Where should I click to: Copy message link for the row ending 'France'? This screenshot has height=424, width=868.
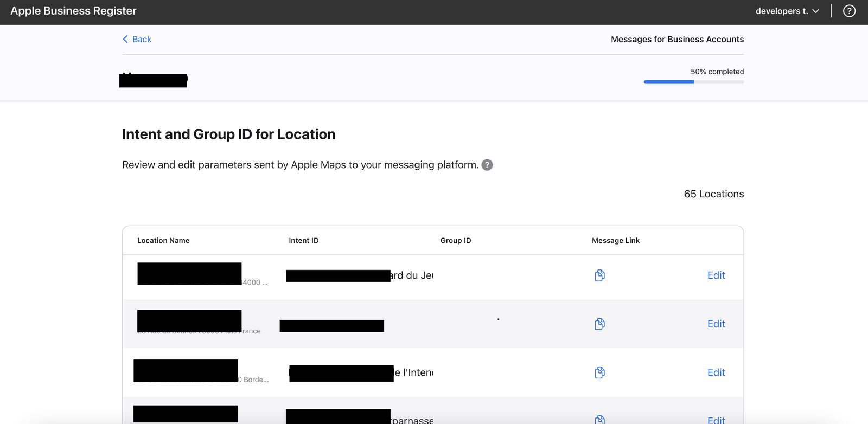[599, 324]
